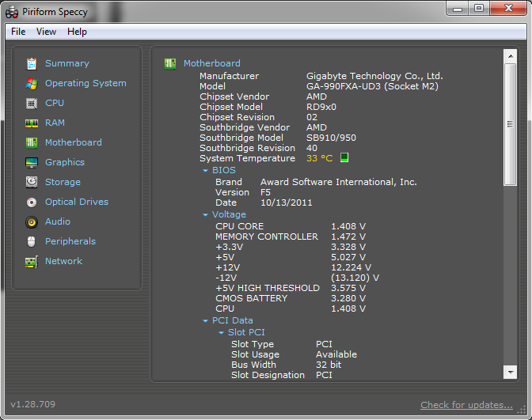Show the Graphics section
Viewport: 532px width, 420px height.
(x=65, y=162)
